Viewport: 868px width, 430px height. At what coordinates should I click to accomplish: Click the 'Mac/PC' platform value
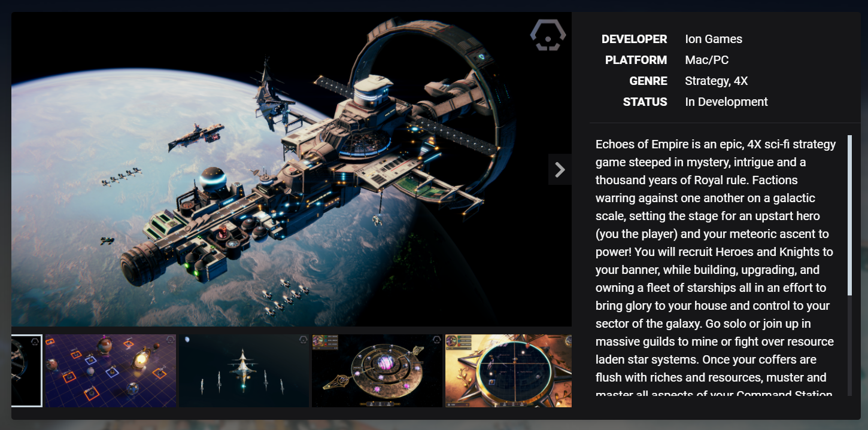707,60
